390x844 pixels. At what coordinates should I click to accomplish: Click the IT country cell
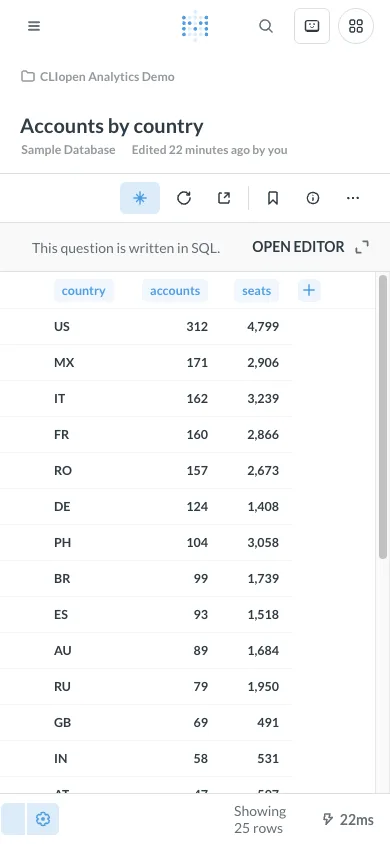(60, 398)
